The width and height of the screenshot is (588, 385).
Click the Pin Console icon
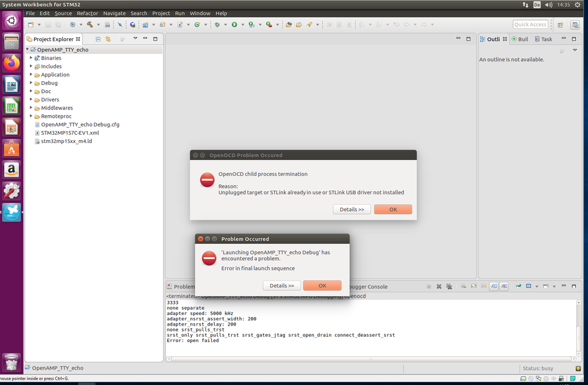tap(518, 286)
